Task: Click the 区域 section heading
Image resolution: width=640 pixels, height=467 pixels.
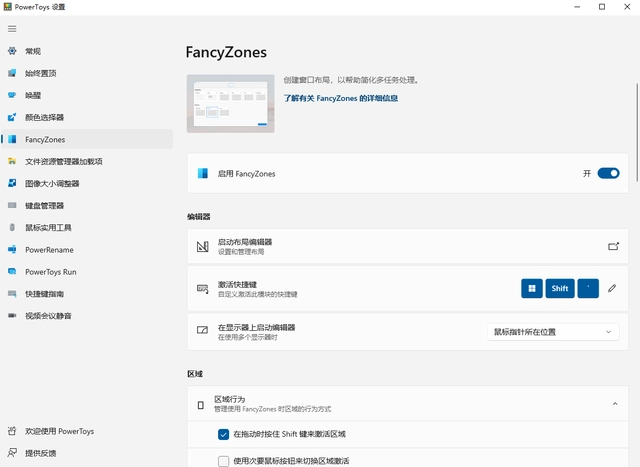Action: click(x=195, y=374)
